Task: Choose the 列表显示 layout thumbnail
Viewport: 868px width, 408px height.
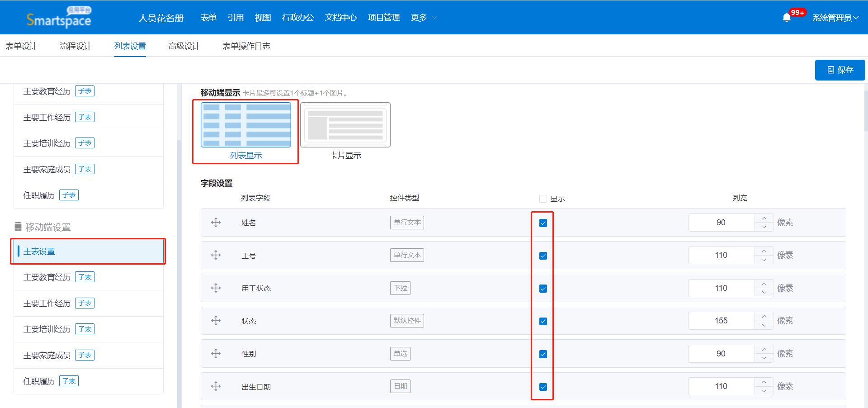Action: click(x=246, y=125)
